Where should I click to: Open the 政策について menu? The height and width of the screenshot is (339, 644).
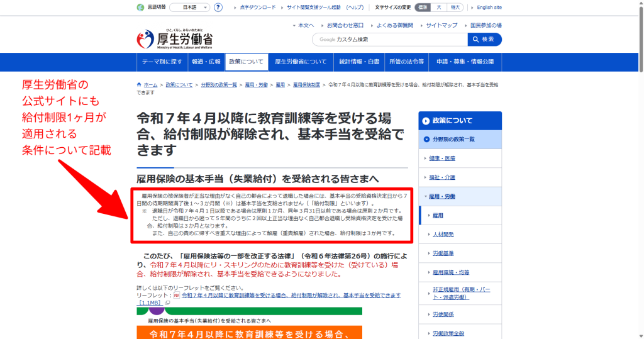pyautogui.click(x=247, y=62)
